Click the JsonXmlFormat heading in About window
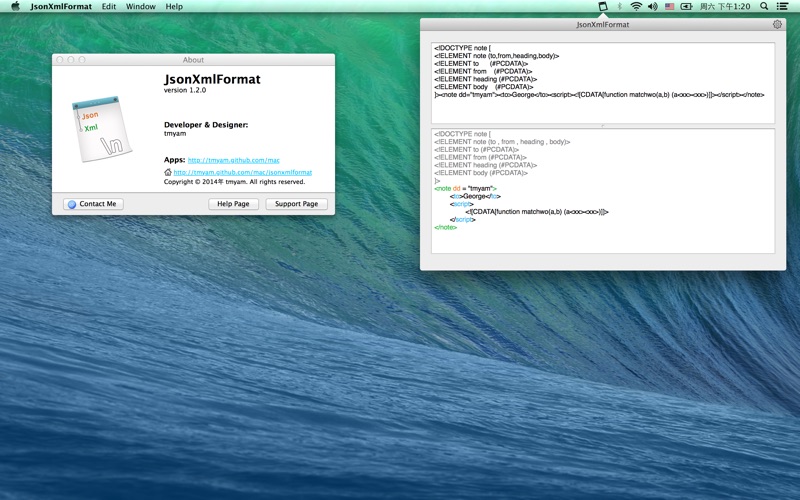The height and width of the screenshot is (500, 800). pos(212,79)
